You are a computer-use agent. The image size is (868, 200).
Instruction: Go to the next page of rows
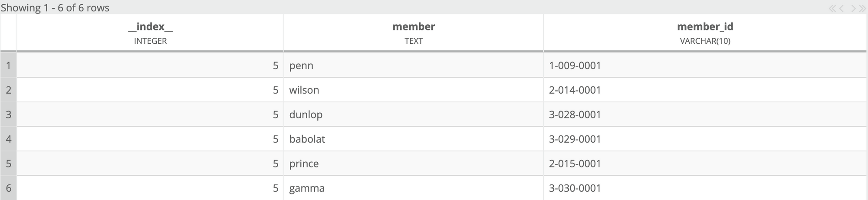click(x=853, y=8)
